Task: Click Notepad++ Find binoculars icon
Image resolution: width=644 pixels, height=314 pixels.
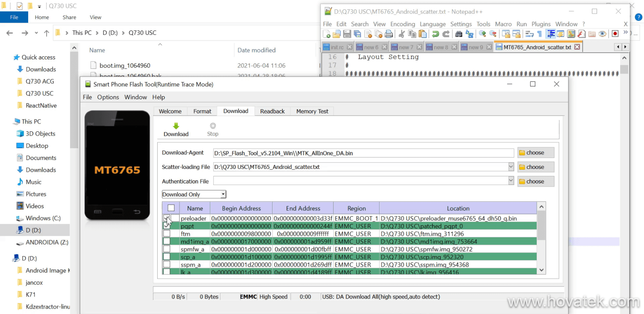Action: coord(459,34)
